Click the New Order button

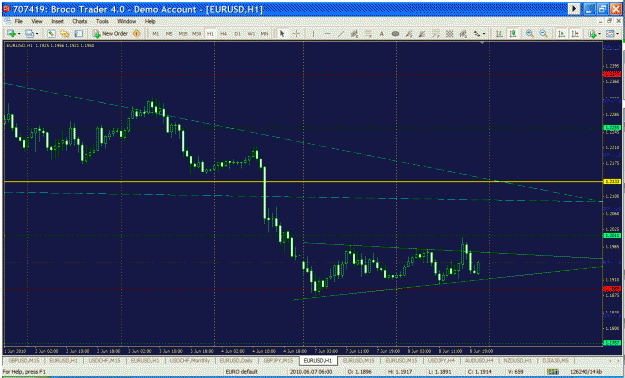pyautogui.click(x=110, y=34)
